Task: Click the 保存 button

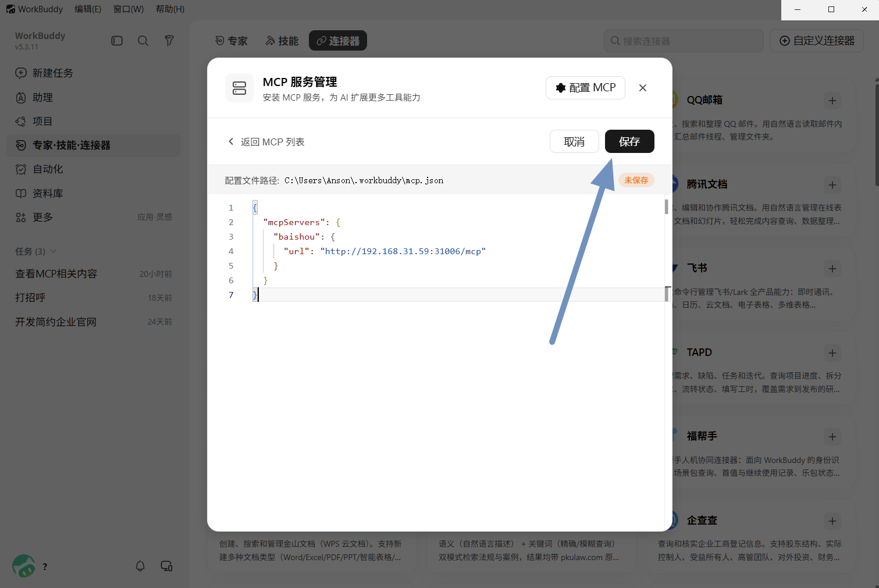Action: pos(629,141)
